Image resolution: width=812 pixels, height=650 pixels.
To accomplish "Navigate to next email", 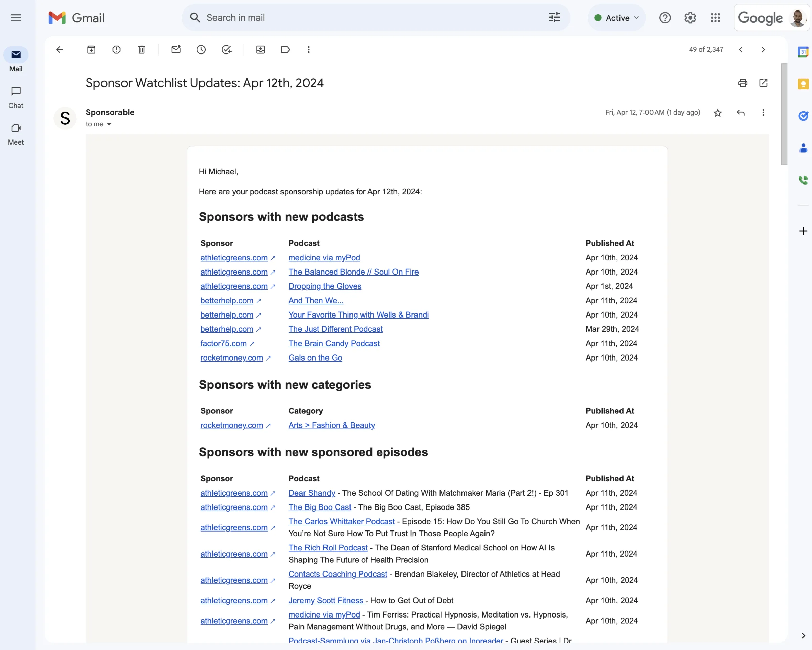I will coord(764,50).
